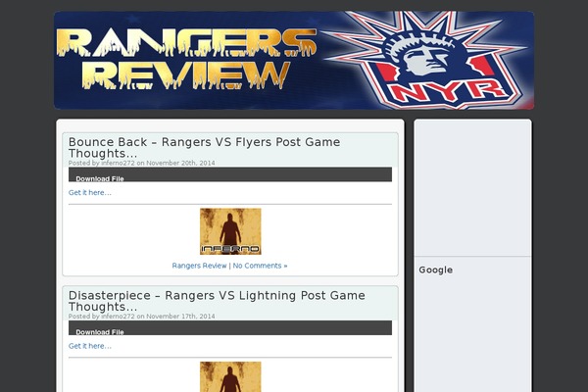Open the Disasterpiece Rangers VS Lightning post title

tap(217, 301)
